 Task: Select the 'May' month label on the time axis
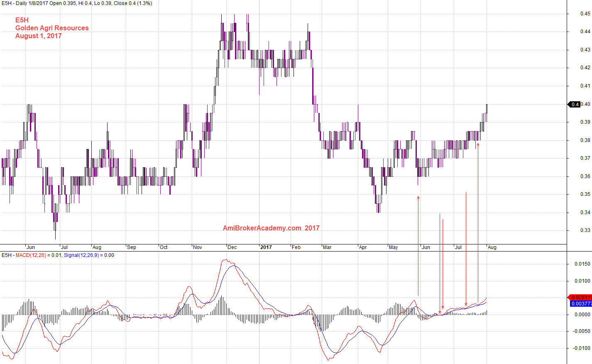(393, 247)
